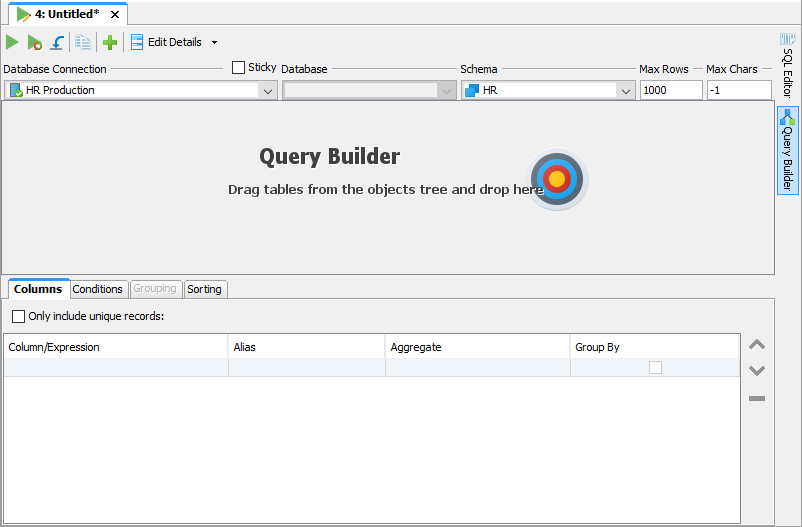Image resolution: width=802 pixels, height=527 pixels.
Task: Close the 4: Untitled tab
Action: point(115,14)
